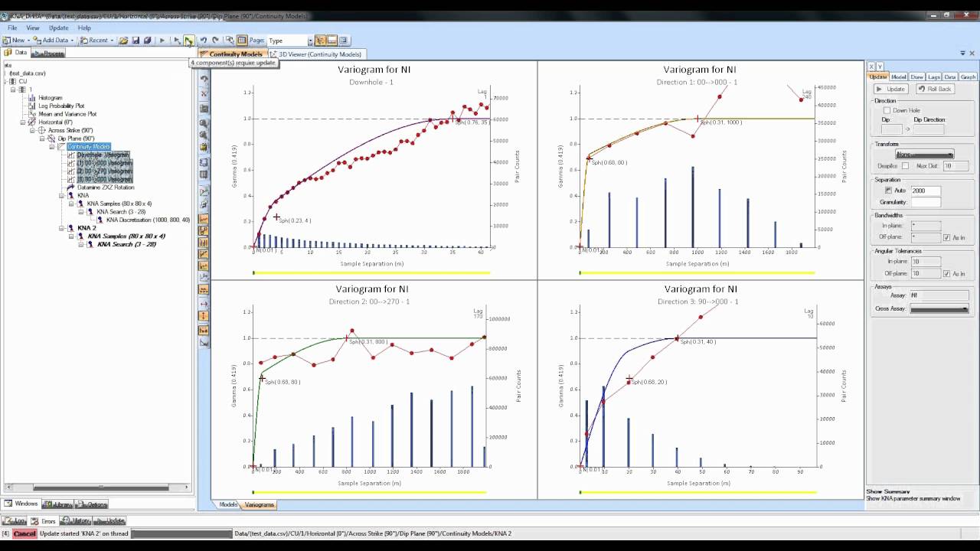Click the Y button atop the right panel
The image size is (980, 551).
click(x=880, y=67)
